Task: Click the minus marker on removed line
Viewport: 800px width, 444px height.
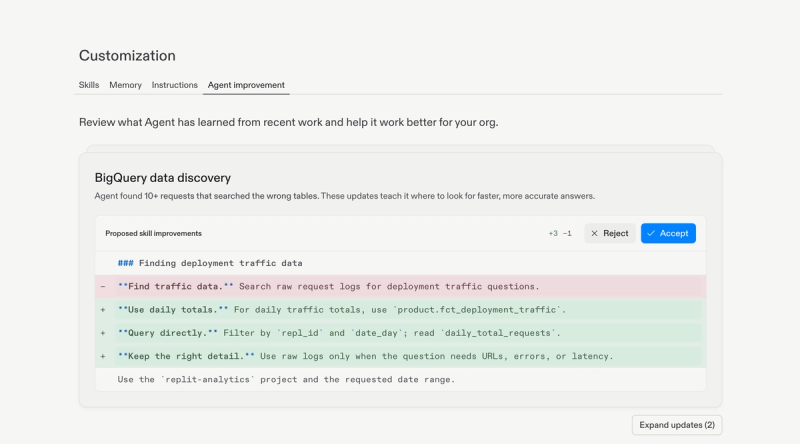Action: coord(103,286)
